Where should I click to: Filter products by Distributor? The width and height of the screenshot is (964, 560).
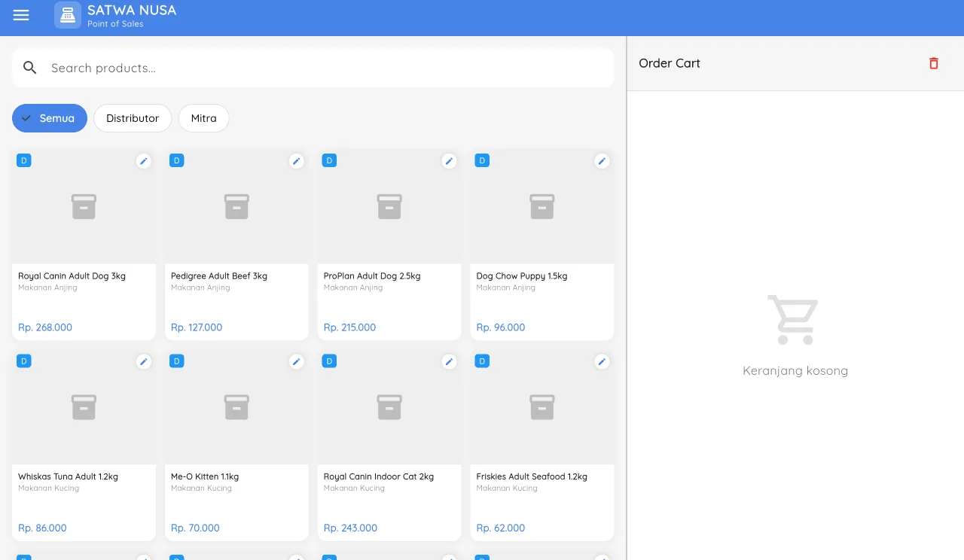(133, 118)
